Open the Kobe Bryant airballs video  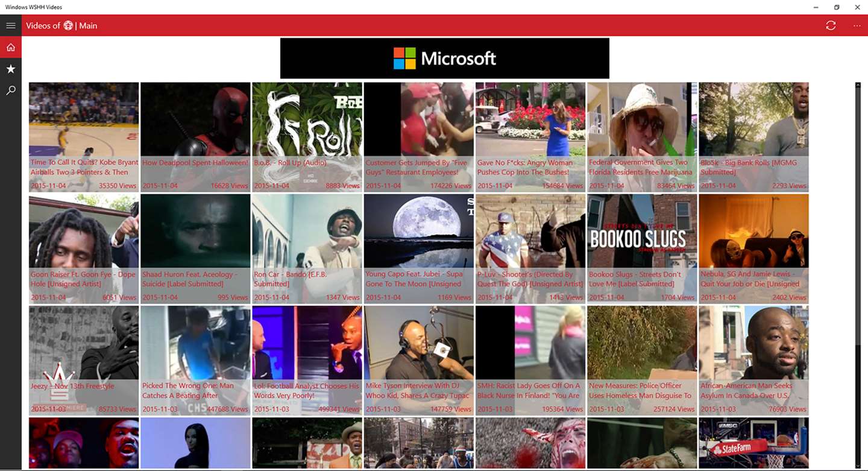point(84,137)
